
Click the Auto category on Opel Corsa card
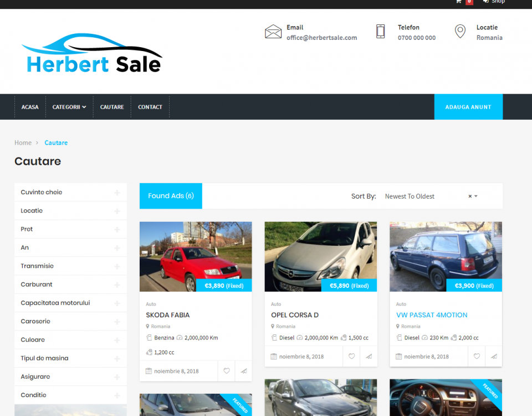click(x=276, y=304)
